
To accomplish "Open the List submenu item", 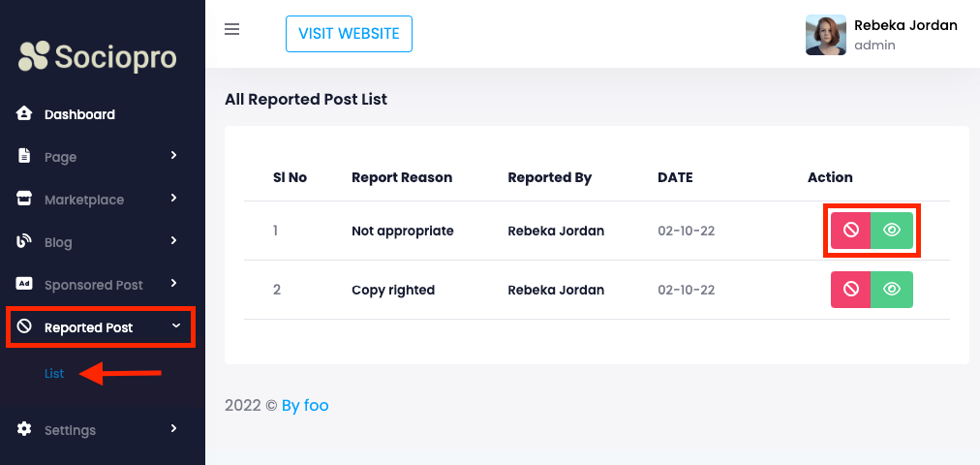I will pos(54,373).
